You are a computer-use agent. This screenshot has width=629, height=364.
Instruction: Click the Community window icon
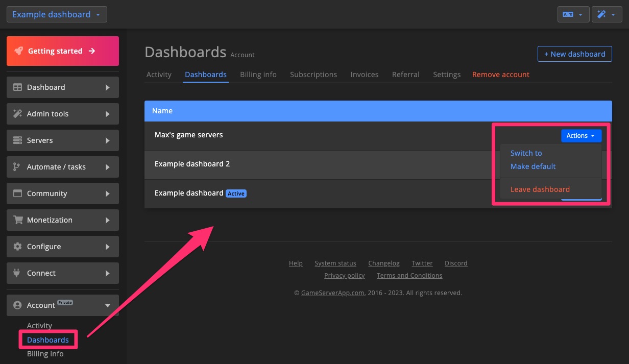coord(17,193)
